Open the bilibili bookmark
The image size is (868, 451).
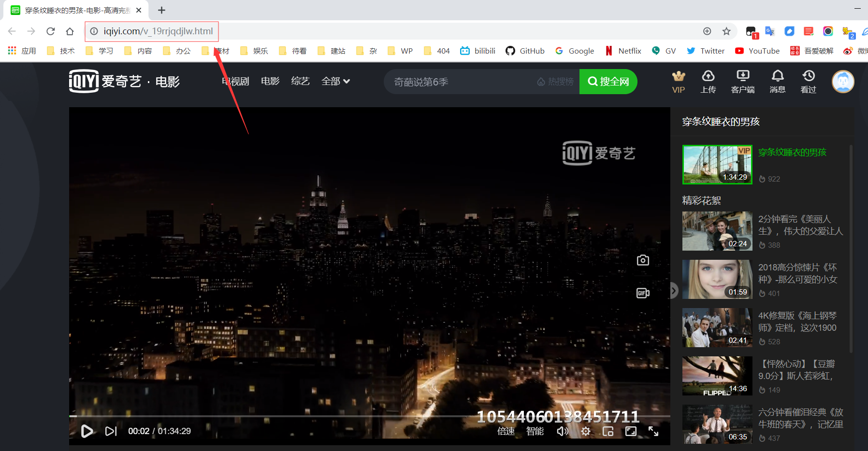[477, 51]
